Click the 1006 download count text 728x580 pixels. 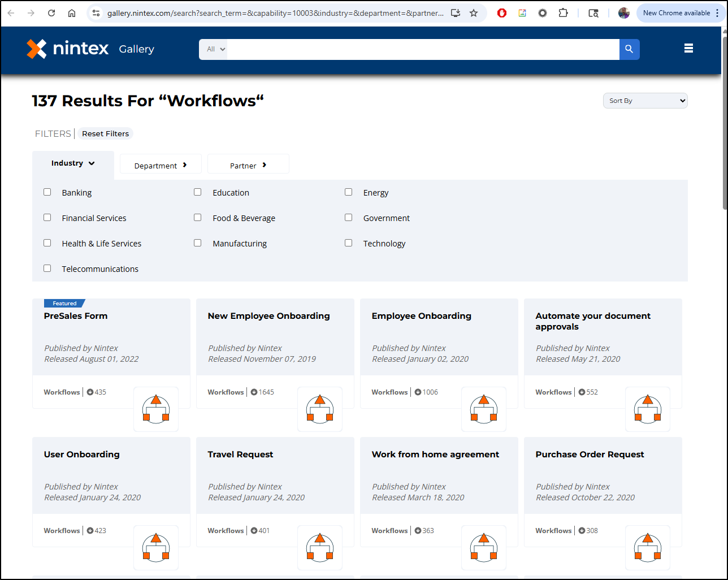(x=430, y=392)
